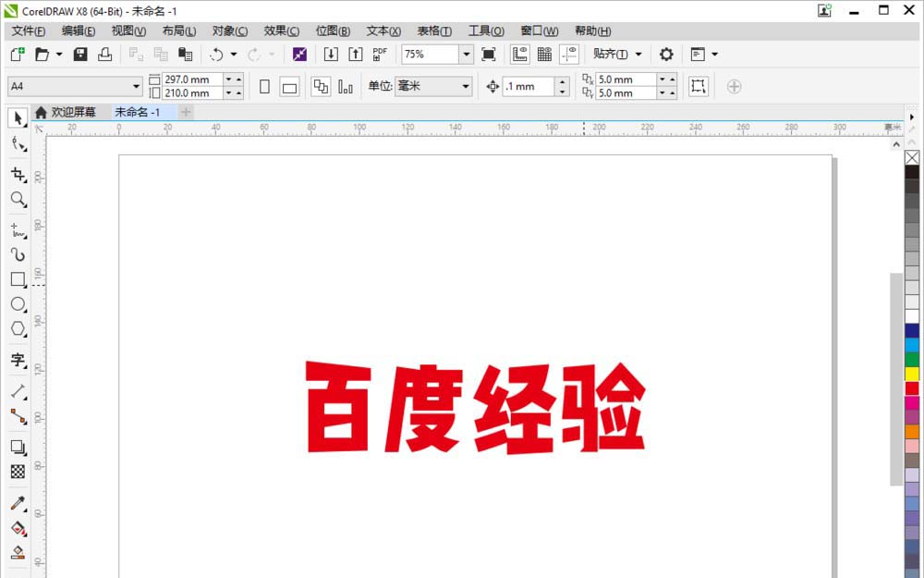
Task: Select the Drop Shadow tool
Action: coord(18,447)
